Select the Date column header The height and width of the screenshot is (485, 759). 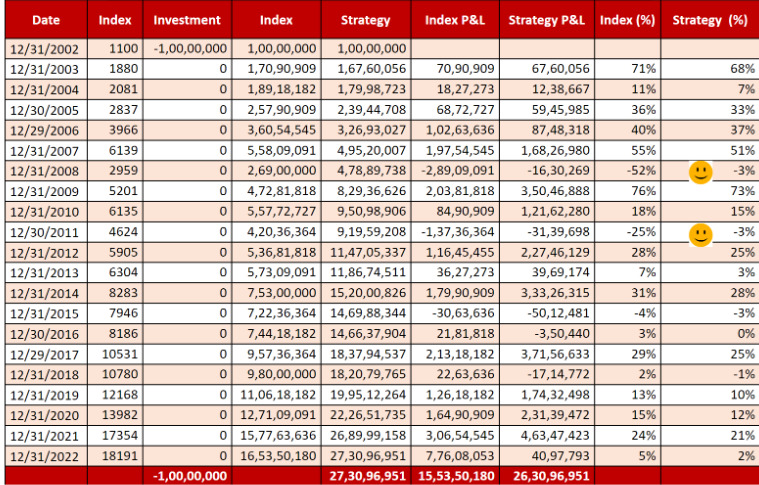point(46,20)
